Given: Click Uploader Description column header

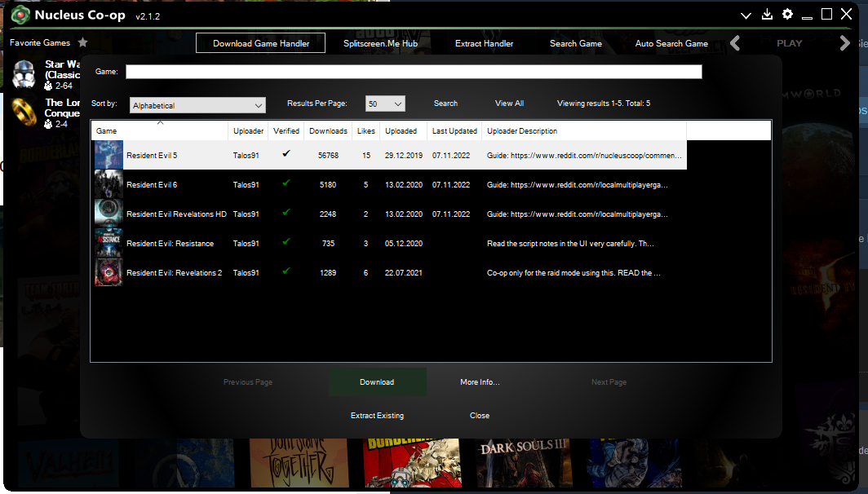Looking at the screenshot, I should (x=584, y=131).
